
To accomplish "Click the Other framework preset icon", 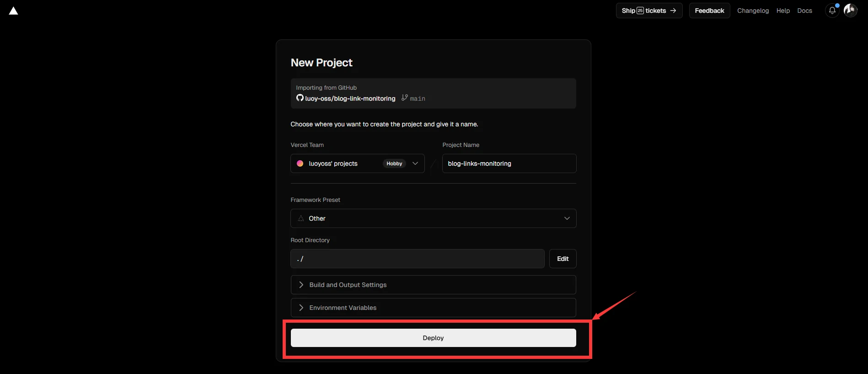I will click(x=301, y=218).
